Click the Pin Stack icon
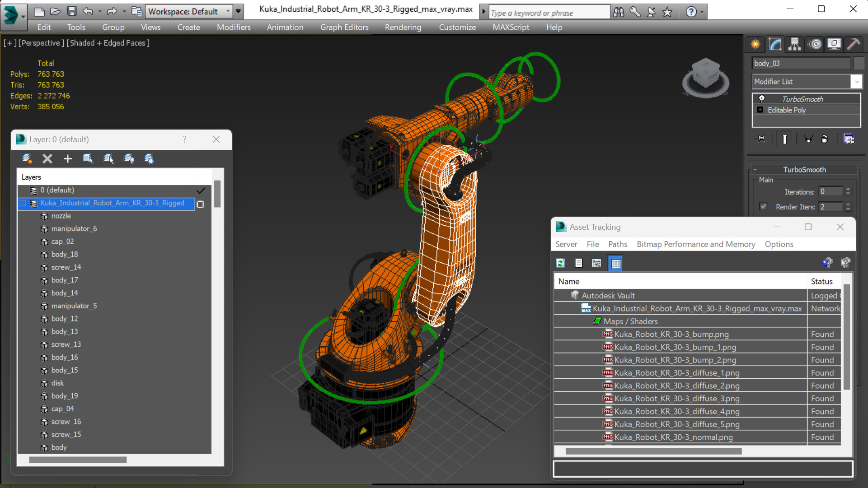This screenshot has height=488, width=868. [x=760, y=139]
